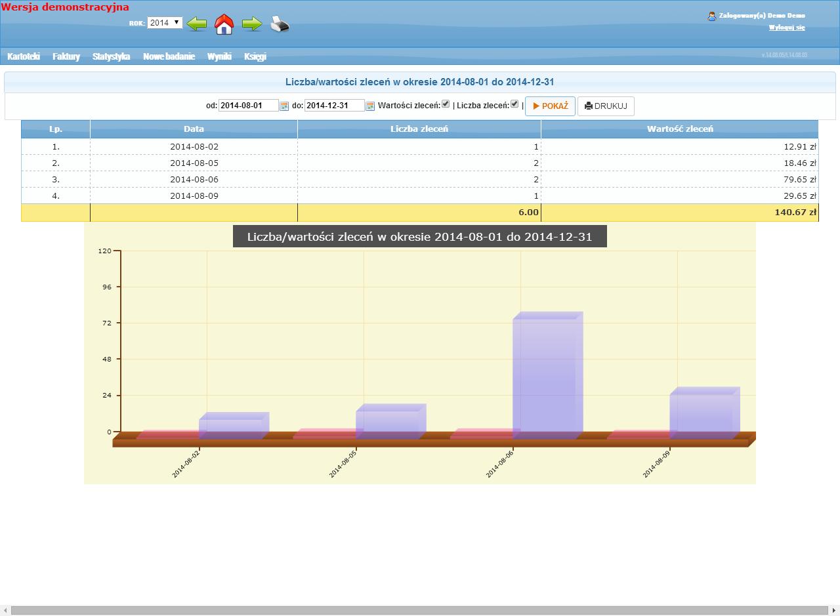Click the logged-in user avatar icon
Viewport: 840px width, 616px height.
pos(711,16)
